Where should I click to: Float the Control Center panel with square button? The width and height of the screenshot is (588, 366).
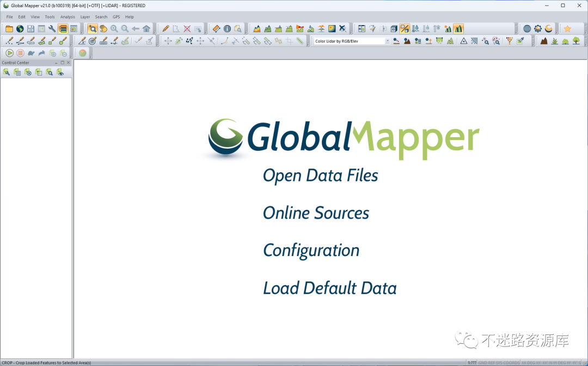point(62,63)
